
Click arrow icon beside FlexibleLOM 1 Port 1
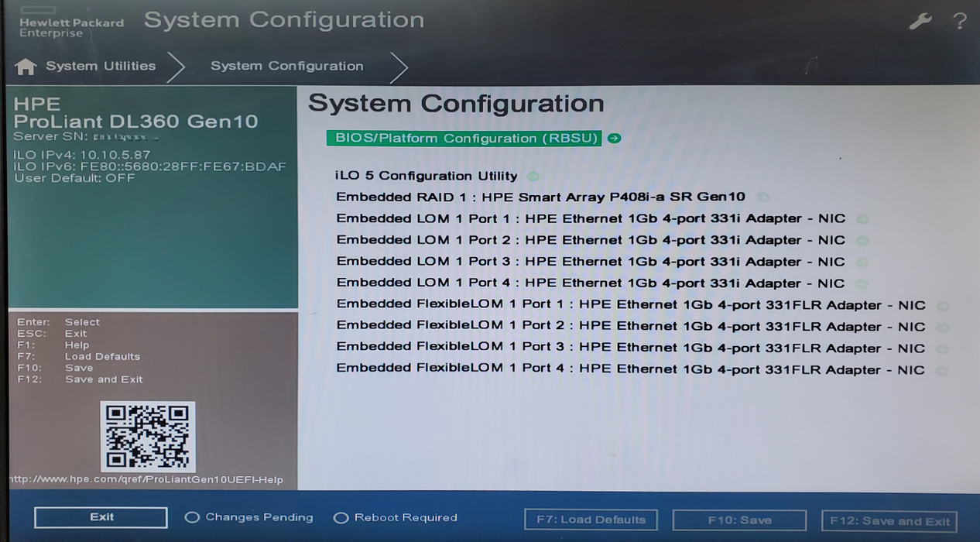(x=942, y=306)
